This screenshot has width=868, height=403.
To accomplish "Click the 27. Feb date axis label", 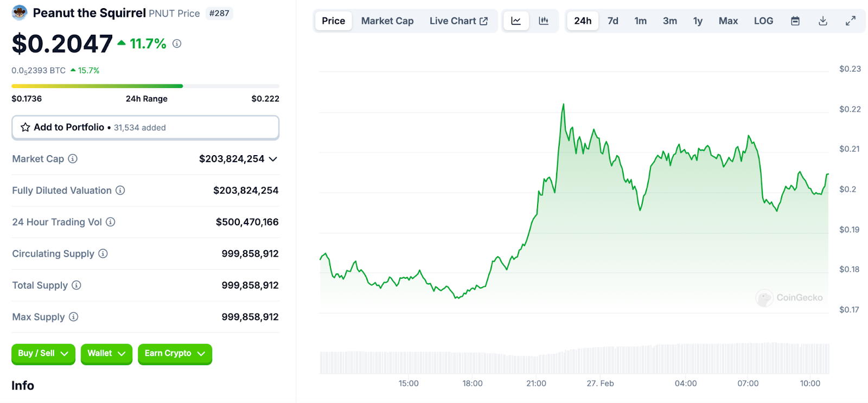I will coord(600,383).
